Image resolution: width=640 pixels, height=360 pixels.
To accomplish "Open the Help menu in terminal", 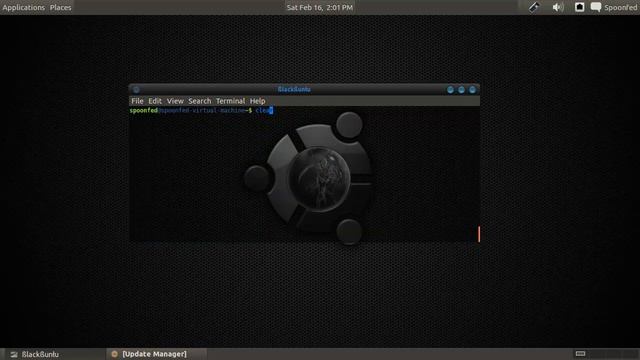I will (x=258, y=101).
